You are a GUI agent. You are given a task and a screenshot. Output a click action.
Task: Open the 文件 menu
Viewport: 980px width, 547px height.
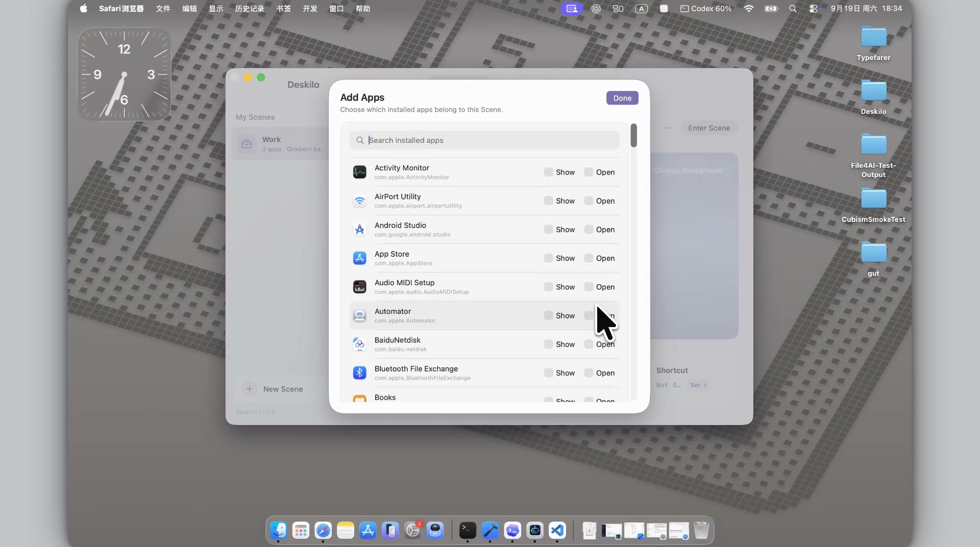[163, 9]
